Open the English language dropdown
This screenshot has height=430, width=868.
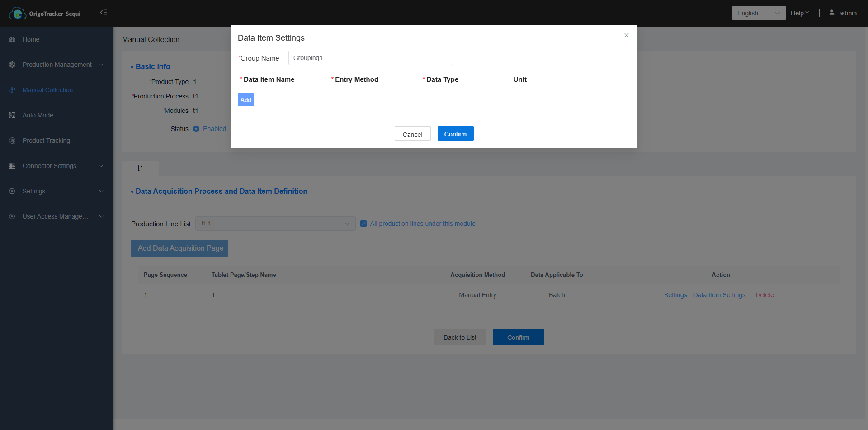[758, 13]
